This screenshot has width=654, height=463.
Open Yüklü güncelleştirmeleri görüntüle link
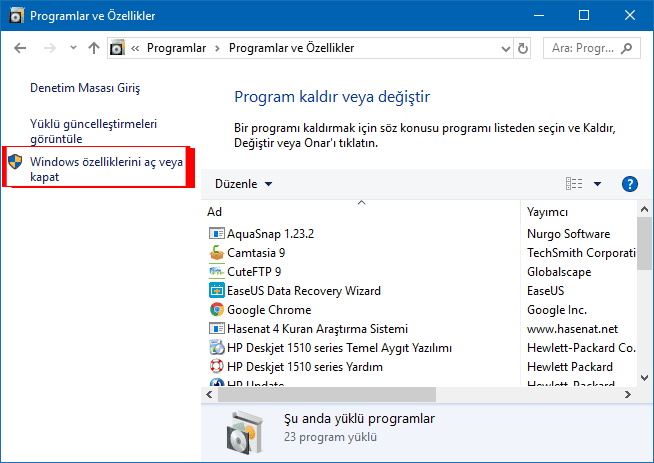tap(93, 131)
